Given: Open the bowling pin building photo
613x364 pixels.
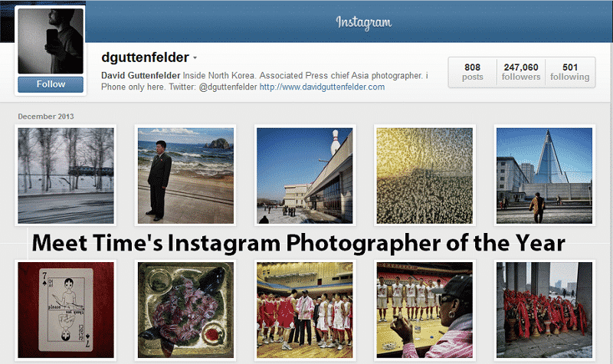Looking at the screenshot, I should pos(304,175).
